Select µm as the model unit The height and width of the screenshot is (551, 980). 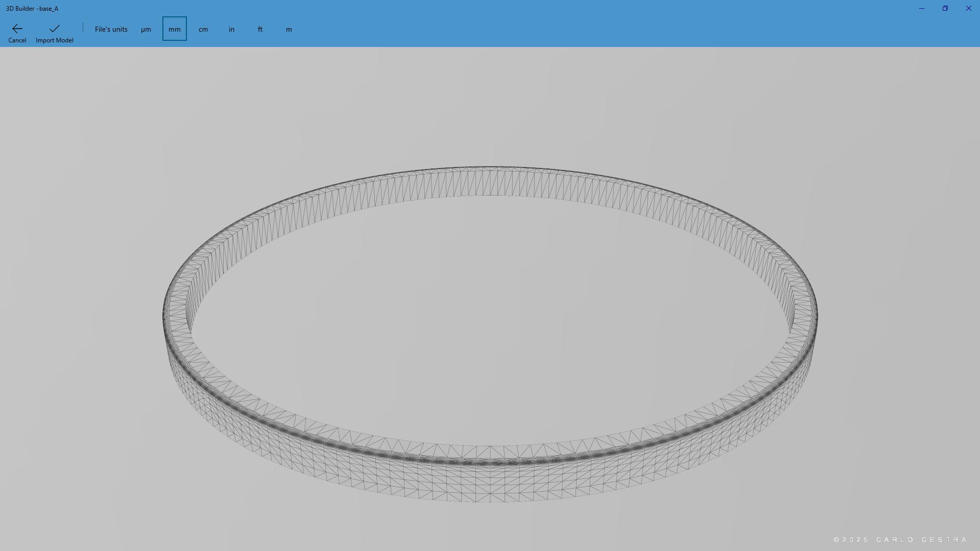(x=146, y=29)
